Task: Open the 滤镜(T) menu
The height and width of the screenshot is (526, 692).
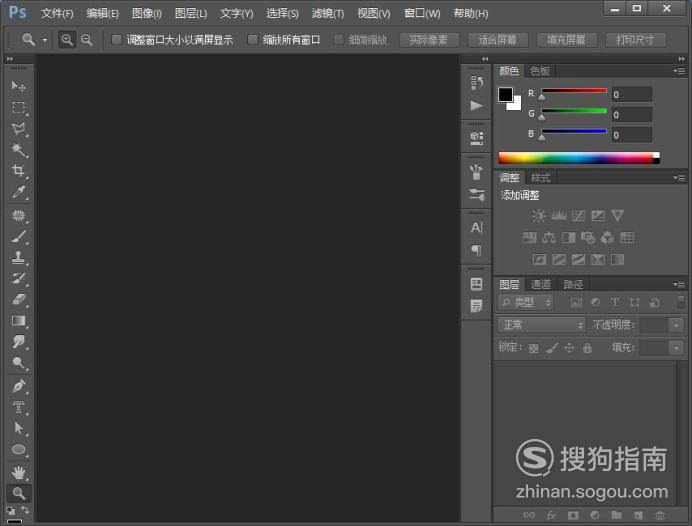Action: tap(328, 14)
